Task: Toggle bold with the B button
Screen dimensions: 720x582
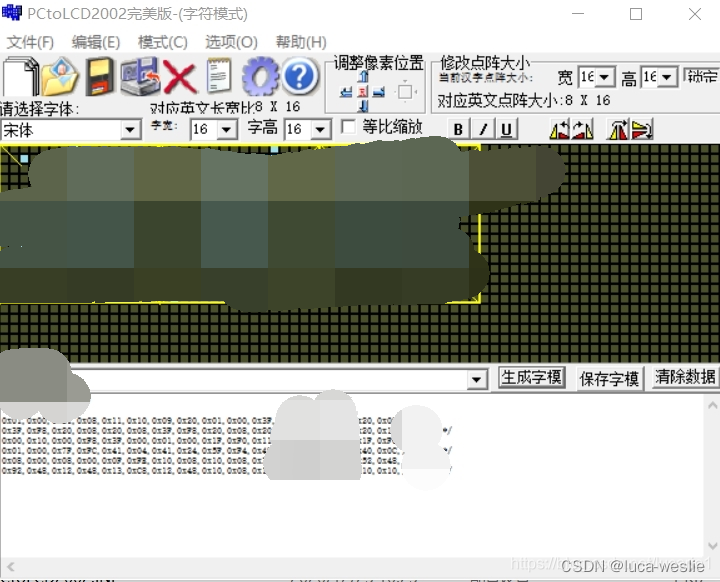Action: click(x=458, y=130)
